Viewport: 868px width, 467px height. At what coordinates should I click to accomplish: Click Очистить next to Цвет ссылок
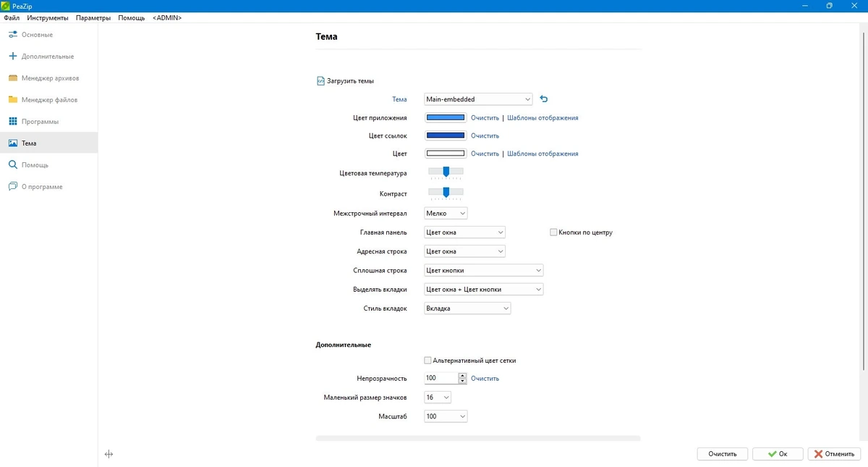coord(485,135)
